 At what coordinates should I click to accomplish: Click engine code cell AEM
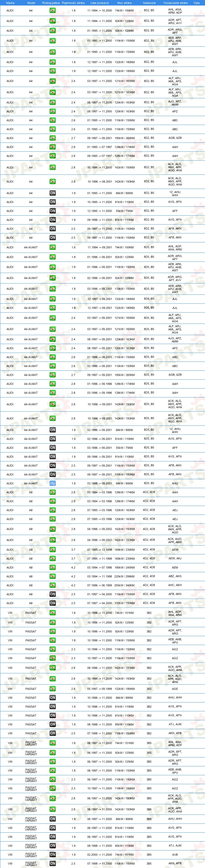pyautogui.click(x=175, y=567)
